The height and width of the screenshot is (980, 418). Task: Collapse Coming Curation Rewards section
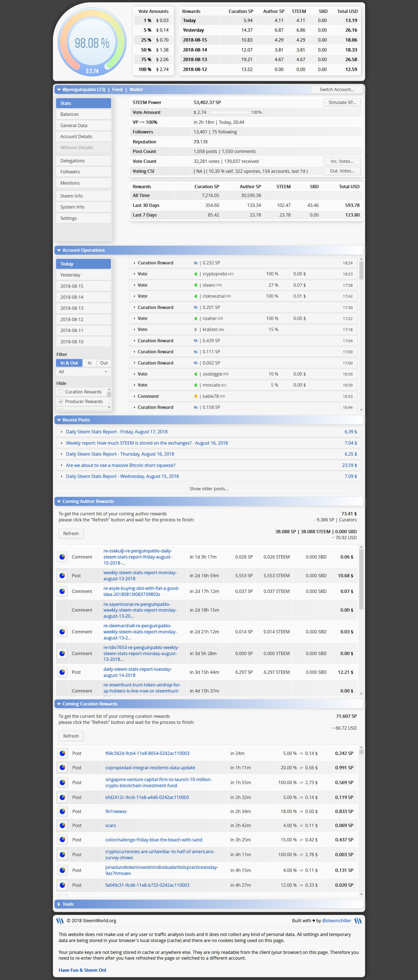tap(59, 704)
